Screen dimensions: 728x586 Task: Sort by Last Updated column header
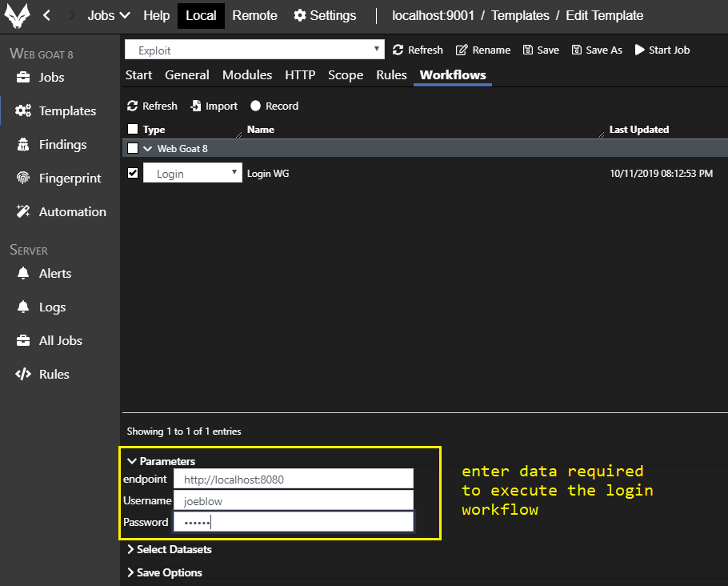click(x=639, y=130)
